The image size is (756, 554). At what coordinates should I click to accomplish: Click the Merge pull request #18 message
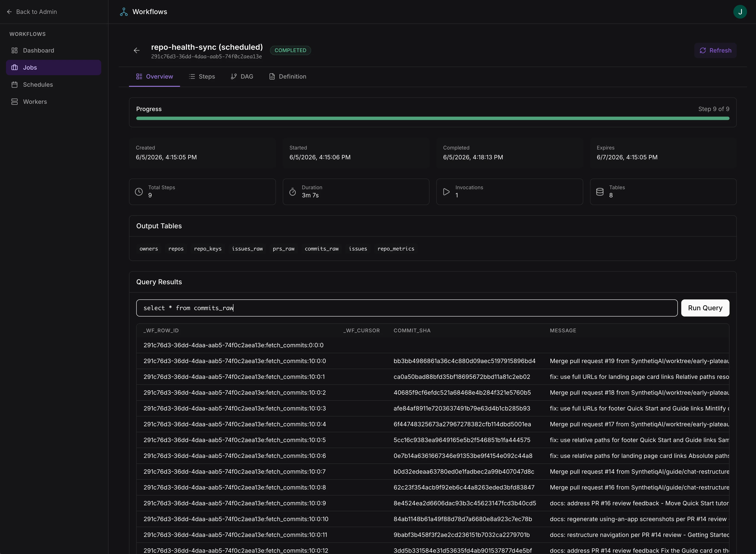pos(639,393)
